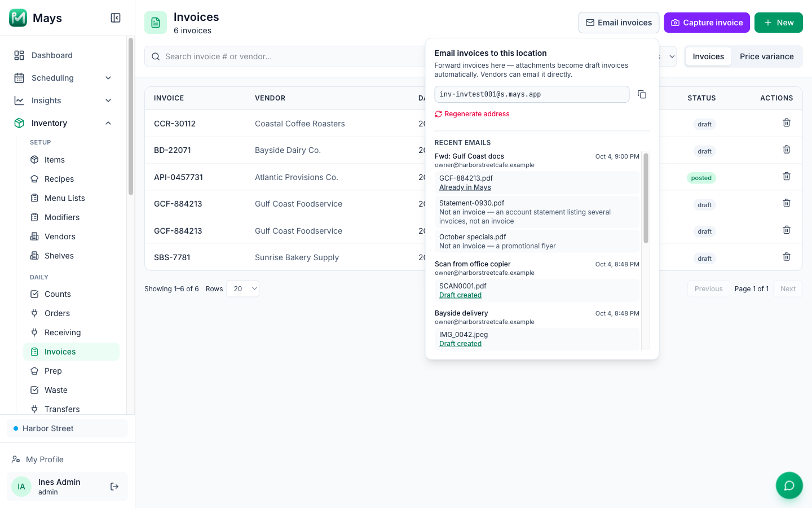Screen dimensions: 812x508
Task: Open My Profile
Action: click(67, 459)
